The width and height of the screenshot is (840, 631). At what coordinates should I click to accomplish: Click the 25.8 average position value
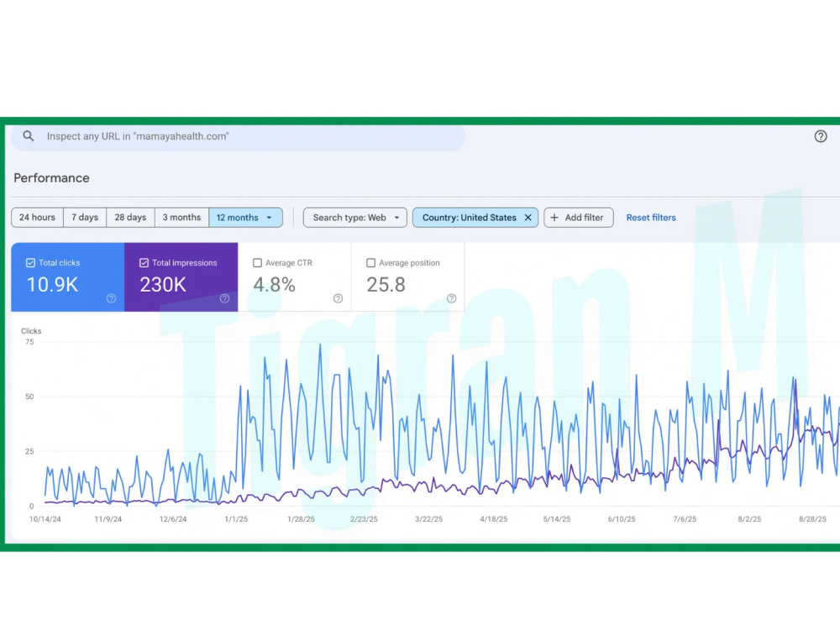click(x=386, y=285)
